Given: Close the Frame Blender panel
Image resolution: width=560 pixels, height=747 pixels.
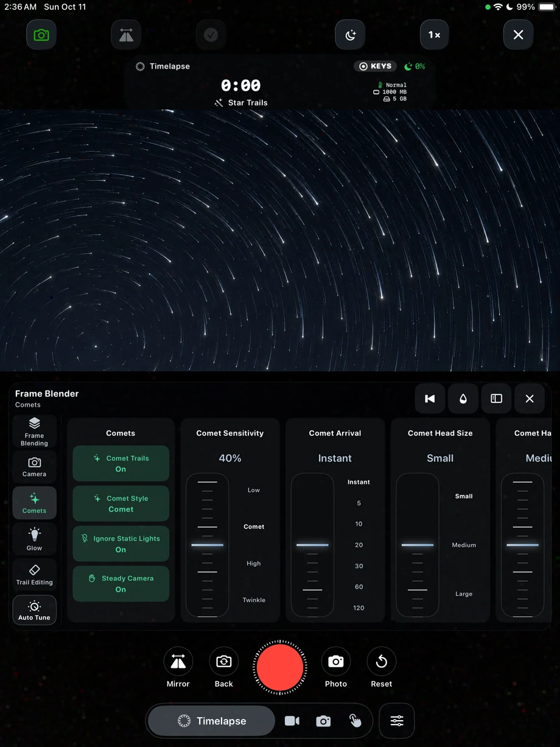Looking at the screenshot, I should point(530,398).
